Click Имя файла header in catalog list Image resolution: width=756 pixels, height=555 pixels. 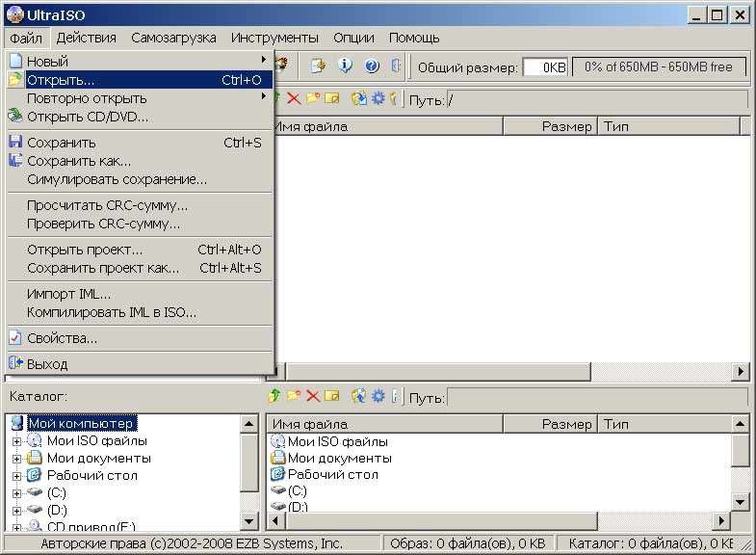click(x=385, y=424)
